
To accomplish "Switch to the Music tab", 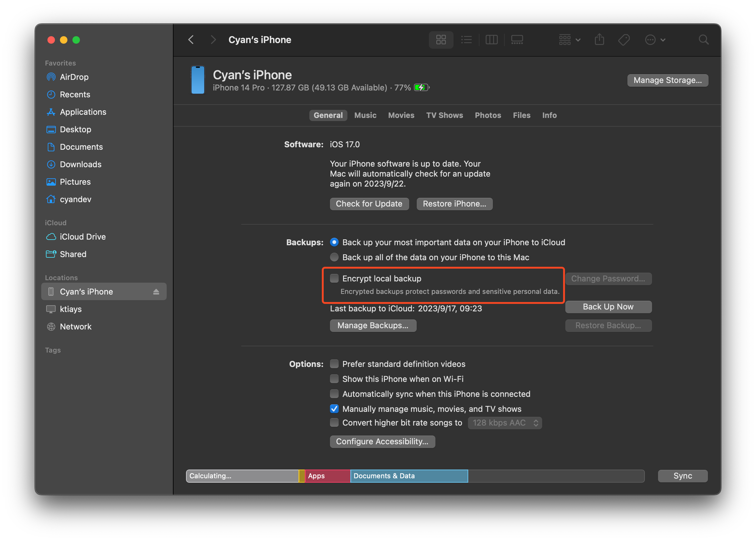I will point(365,115).
